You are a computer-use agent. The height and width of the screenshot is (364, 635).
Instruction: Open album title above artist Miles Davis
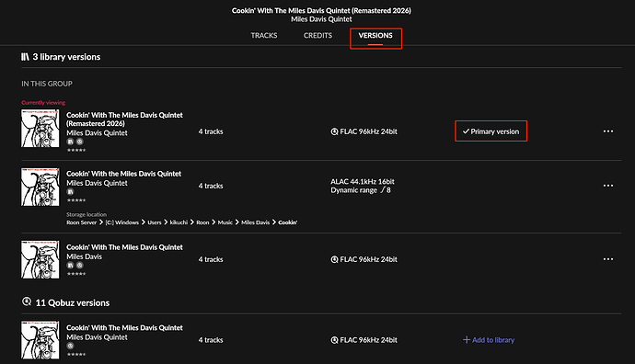click(124, 247)
